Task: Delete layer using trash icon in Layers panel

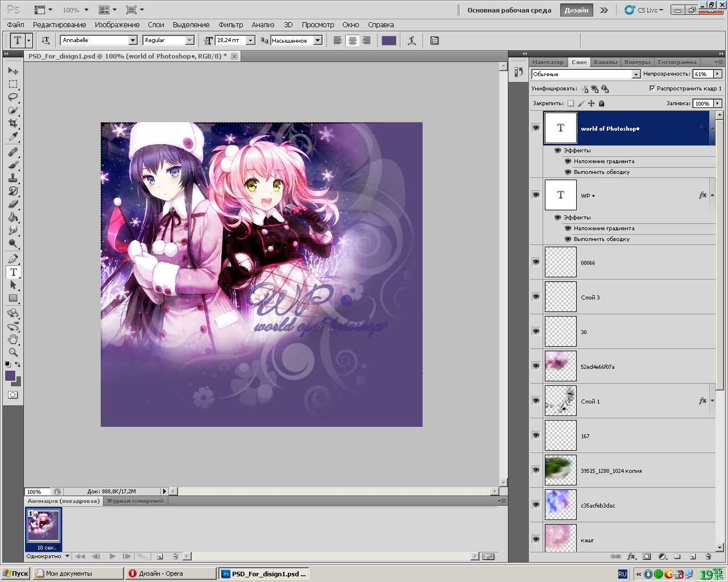Action: [708, 556]
